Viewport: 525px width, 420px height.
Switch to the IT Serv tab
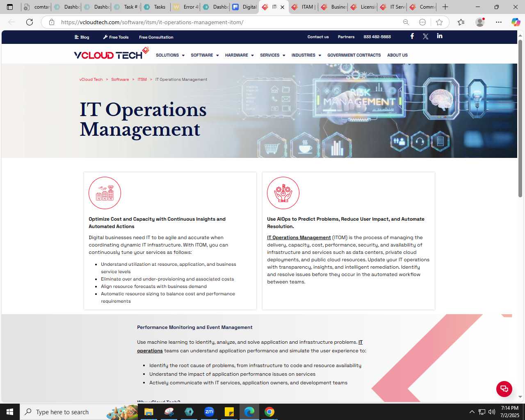click(x=393, y=7)
